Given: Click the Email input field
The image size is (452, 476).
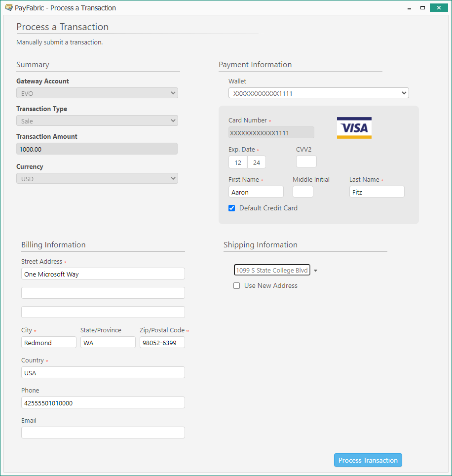Looking at the screenshot, I should pyautogui.click(x=103, y=433).
